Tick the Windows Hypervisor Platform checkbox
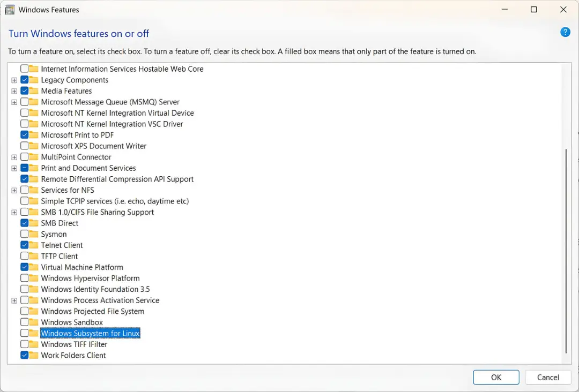579x392 pixels. point(24,278)
